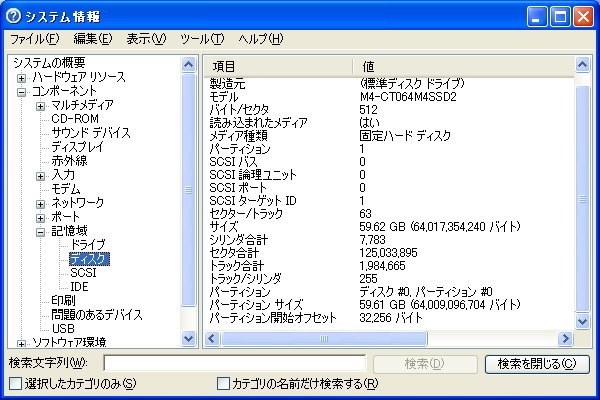
Task: Click details pane scroll left arrow
Action: 212,338
